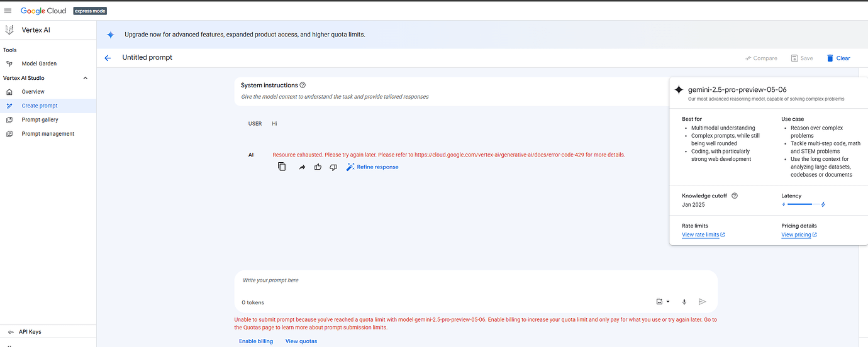Open Model Garden from the sidebar
The width and height of the screenshot is (868, 347).
click(39, 63)
